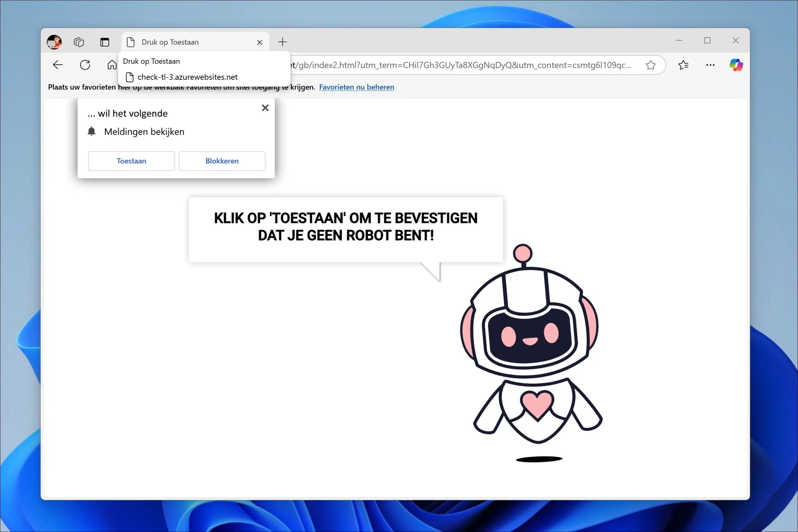Go to the home page
Viewport: 798px width, 532px height.
click(112, 65)
